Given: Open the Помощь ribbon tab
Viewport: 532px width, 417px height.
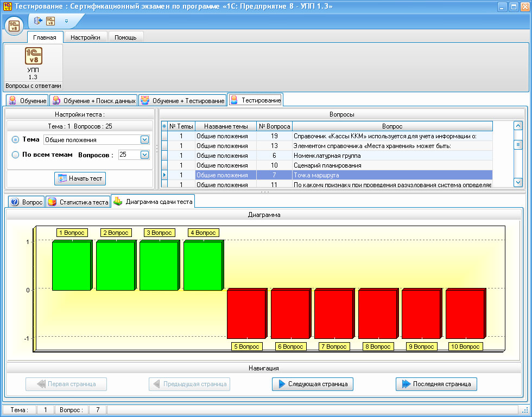Looking at the screenshot, I should click(x=126, y=37).
